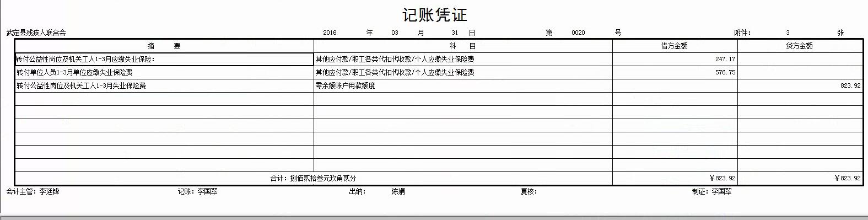Click the account cell 零余额账户用款额度

[x=463, y=85]
